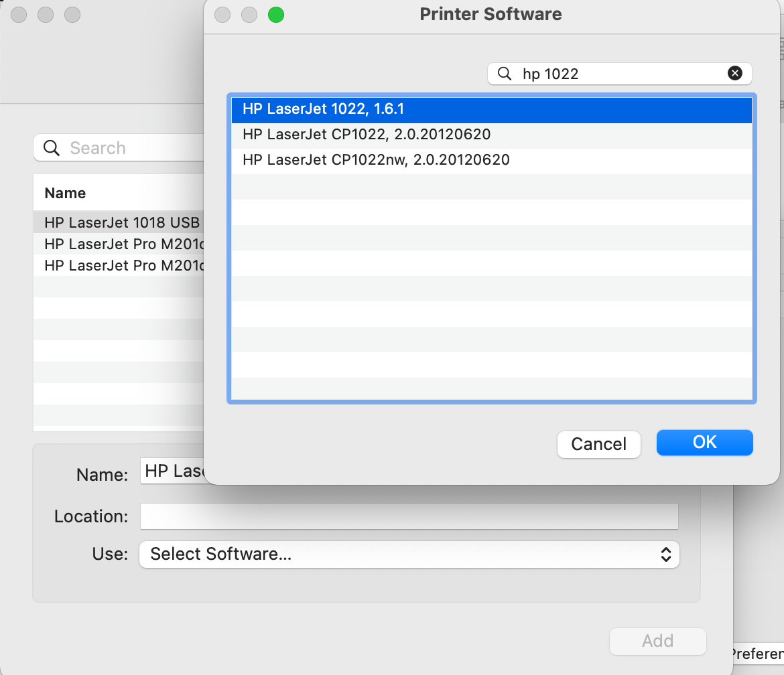Select HP LaserJet 1022, 1.6.1 driver
784x675 pixels.
(x=491, y=109)
